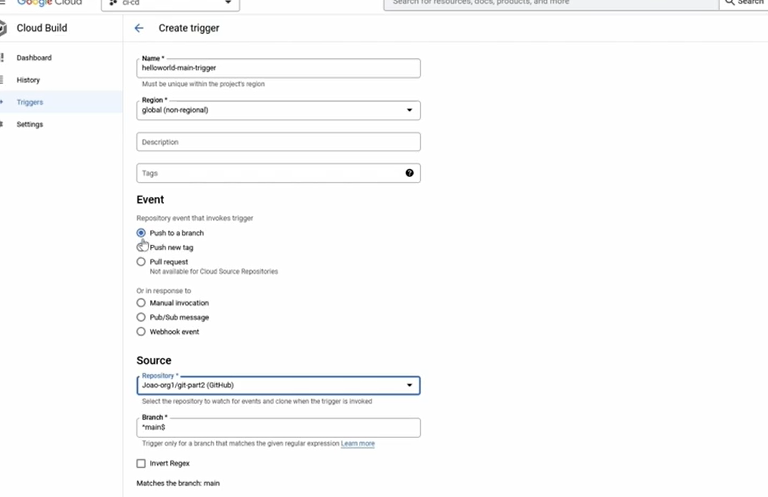768x497 pixels.
Task: Click the Google Cloud logo
Action: click(x=49, y=3)
